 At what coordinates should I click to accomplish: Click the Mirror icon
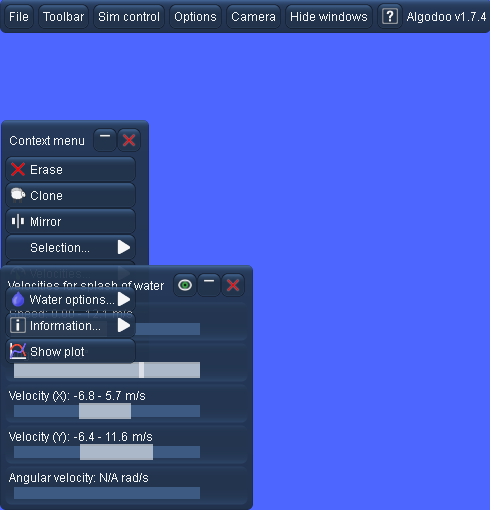tap(18, 221)
